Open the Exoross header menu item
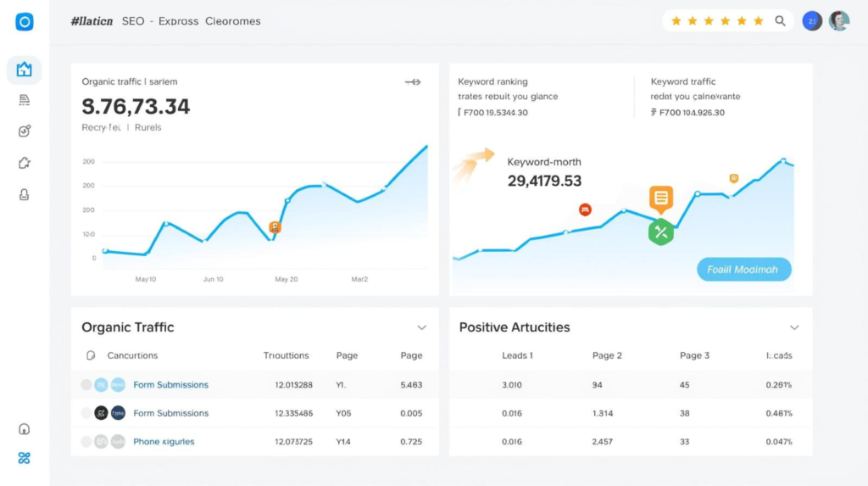 click(178, 21)
